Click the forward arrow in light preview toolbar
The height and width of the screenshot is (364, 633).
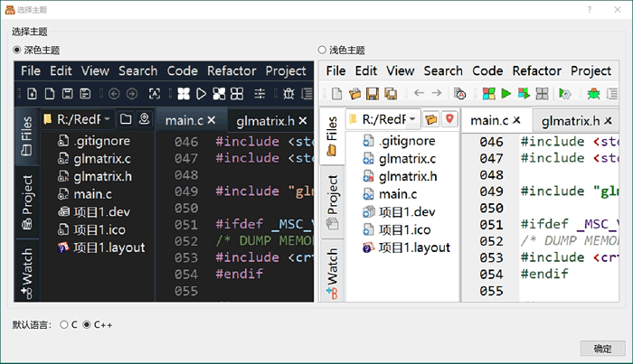[437, 93]
